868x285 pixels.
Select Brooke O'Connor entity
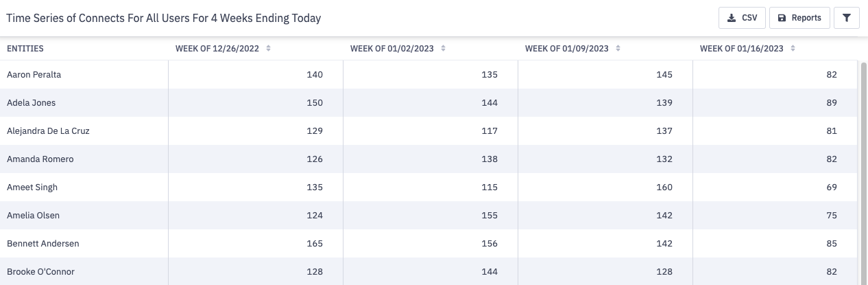(x=40, y=271)
